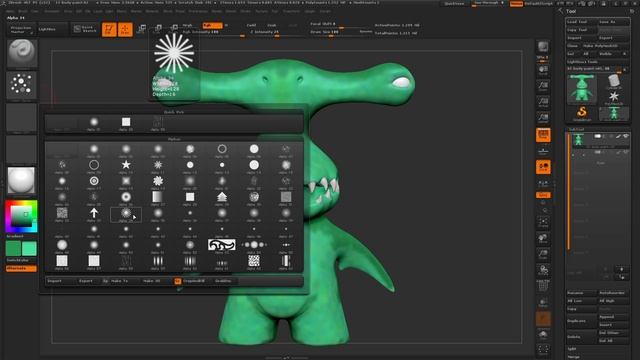The image size is (640, 360).
Task: Select the ornamental swirl pattern alpha
Action: 222,245
